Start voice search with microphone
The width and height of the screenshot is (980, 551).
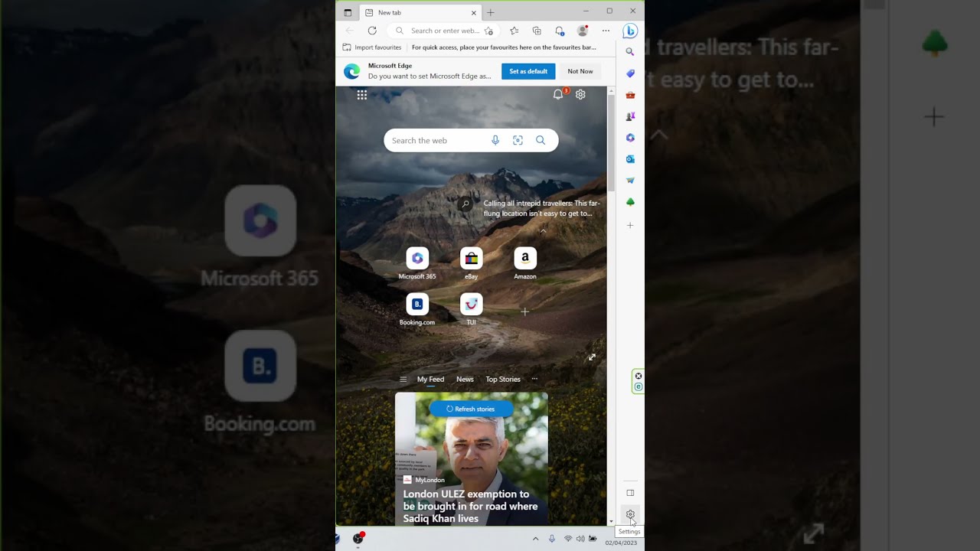pos(495,141)
